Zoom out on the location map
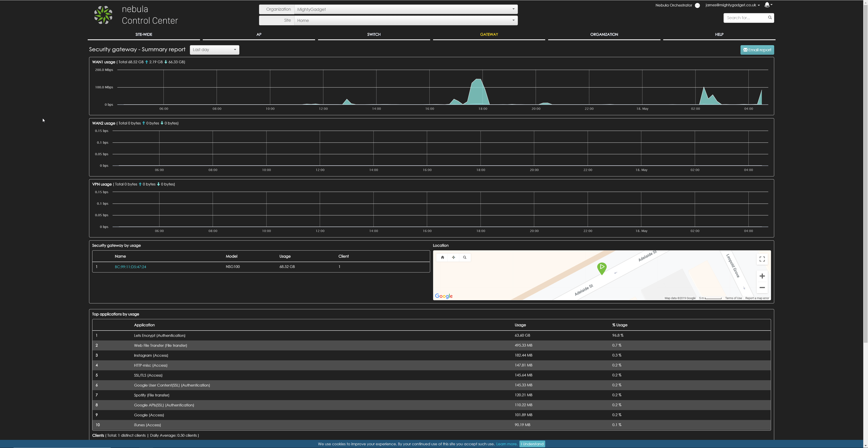868x448 pixels. click(762, 288)
